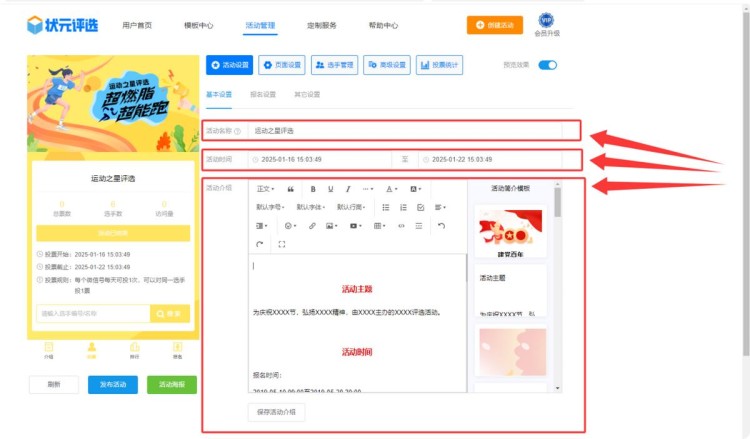The width and height of the screenshot is (750, 439).
Task: Click the VIP 会员升级 badge
Action: click(546, 25)
